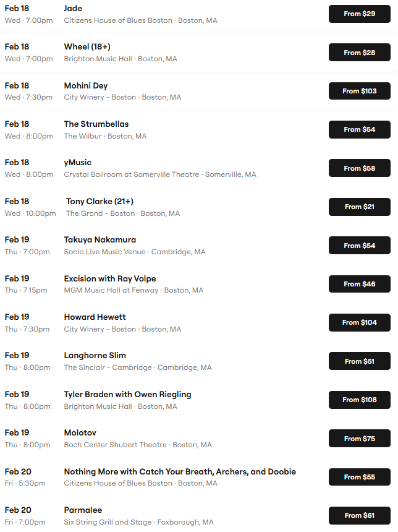Click 'From $58' for yMusic tickets
The height and width of the screenshot is (532, 398).
click(359, 168)
